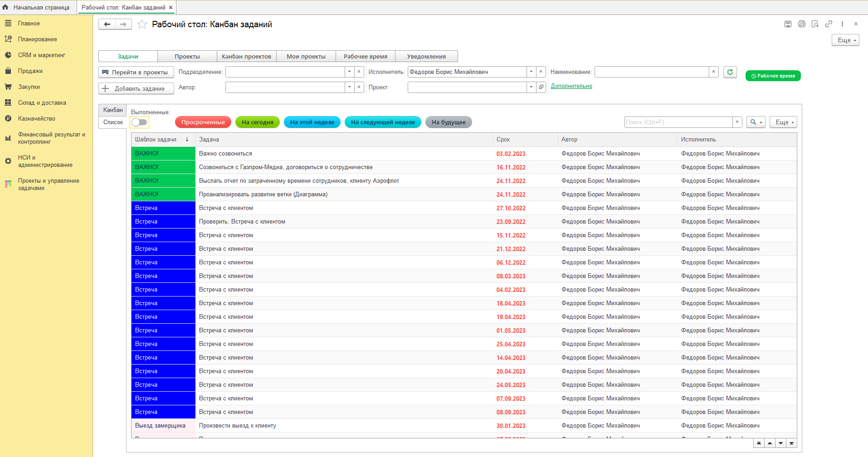Sort by Шаблон задачи column header
Viewport: 868px width, 457px height.
[163, 140]
